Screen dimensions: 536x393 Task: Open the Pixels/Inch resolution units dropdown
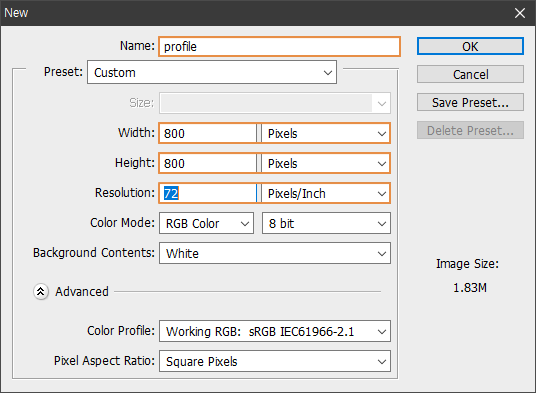pyautogui.click(x=326, y=193)
